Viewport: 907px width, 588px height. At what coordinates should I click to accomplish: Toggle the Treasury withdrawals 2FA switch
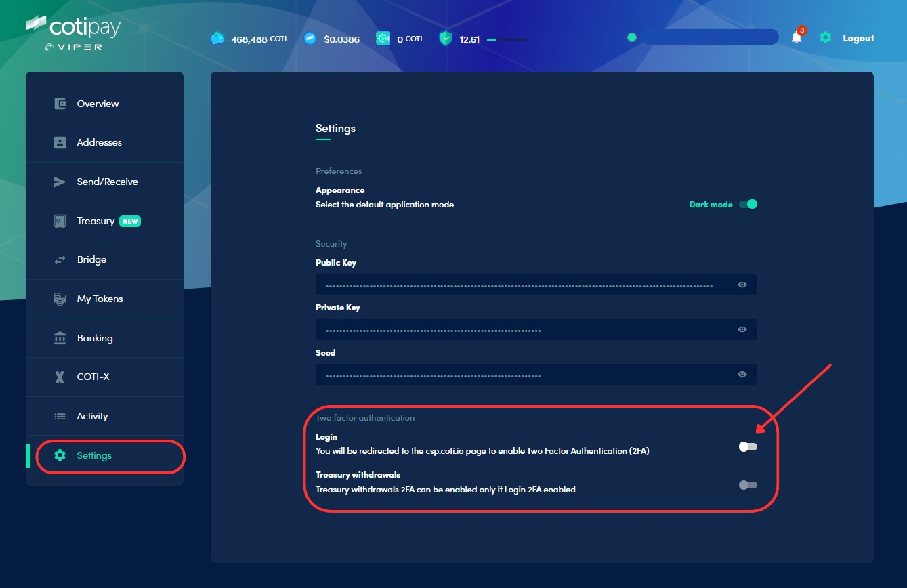pyautogui.click(x=748, y=485)
